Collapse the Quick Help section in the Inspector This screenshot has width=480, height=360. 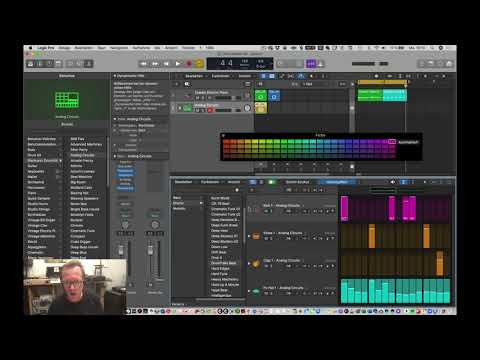(115, 76)
